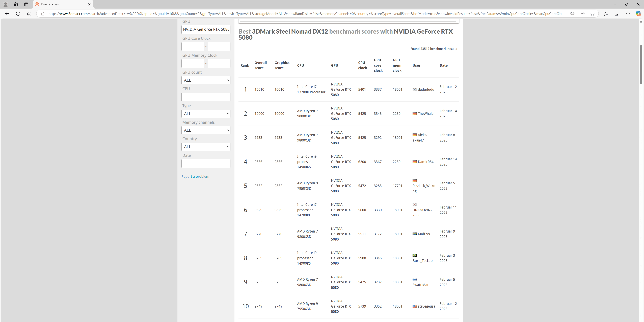
Task: Open a new browser tab
Action: pos(99,4)
